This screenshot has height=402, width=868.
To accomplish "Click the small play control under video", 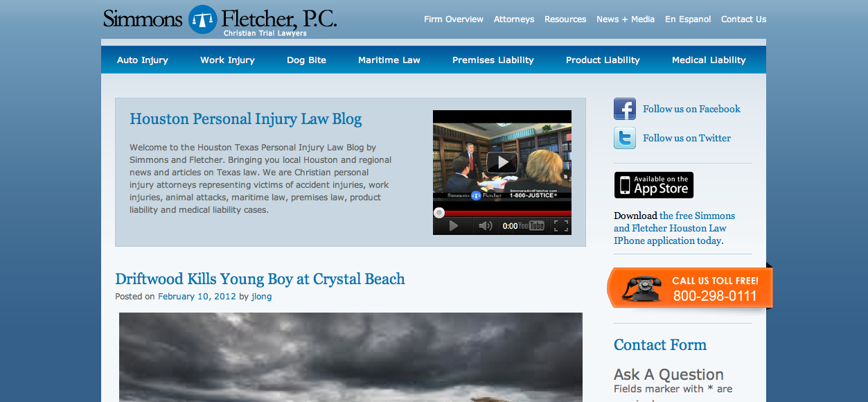I will (454, 226).
